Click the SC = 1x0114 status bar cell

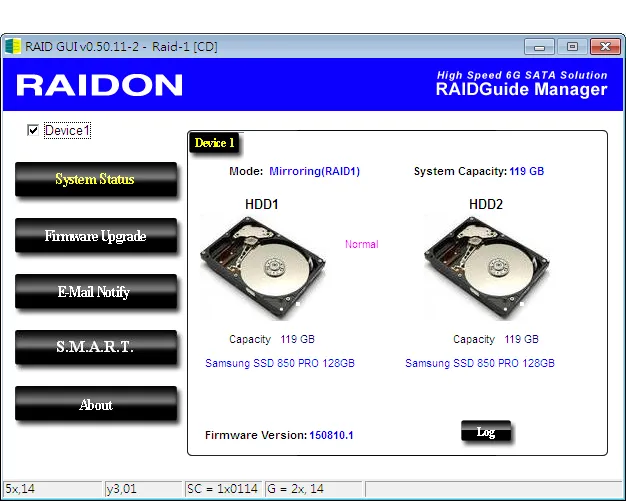tap(223, 489)
